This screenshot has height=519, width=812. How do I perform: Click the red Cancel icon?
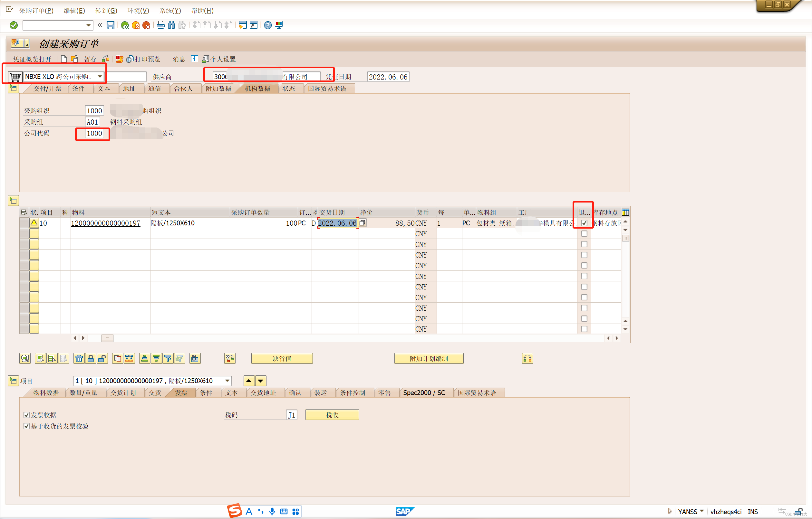click(146, 25)
